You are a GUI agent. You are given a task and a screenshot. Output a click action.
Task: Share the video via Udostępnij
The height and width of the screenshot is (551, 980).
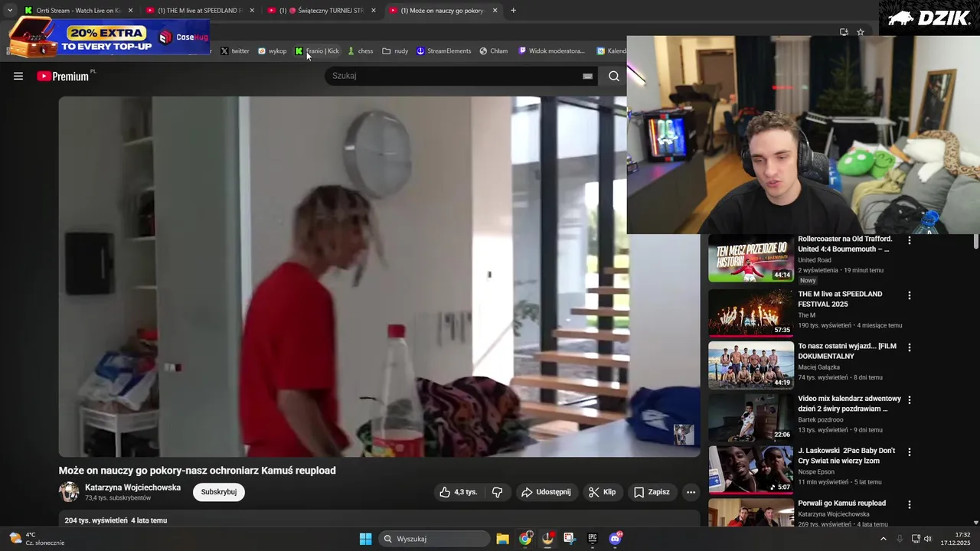click(x=547, y=492)
